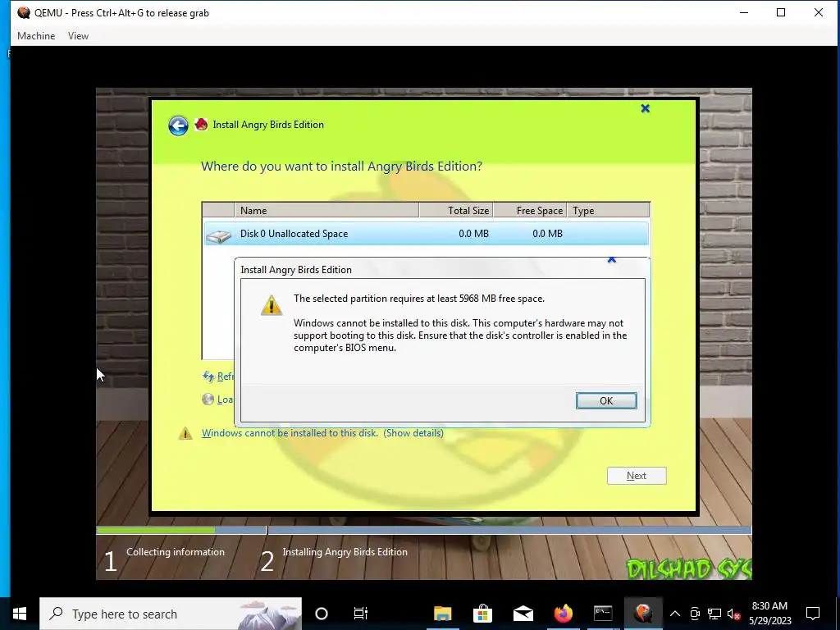The width and height of the screenshot is (840, 630).
Task: Click the Type column header
Action: (x=608, y=211)
